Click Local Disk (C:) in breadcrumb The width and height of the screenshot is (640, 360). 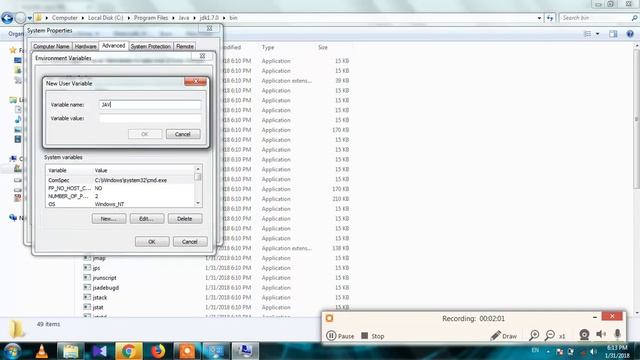click(x=105, y=18)
